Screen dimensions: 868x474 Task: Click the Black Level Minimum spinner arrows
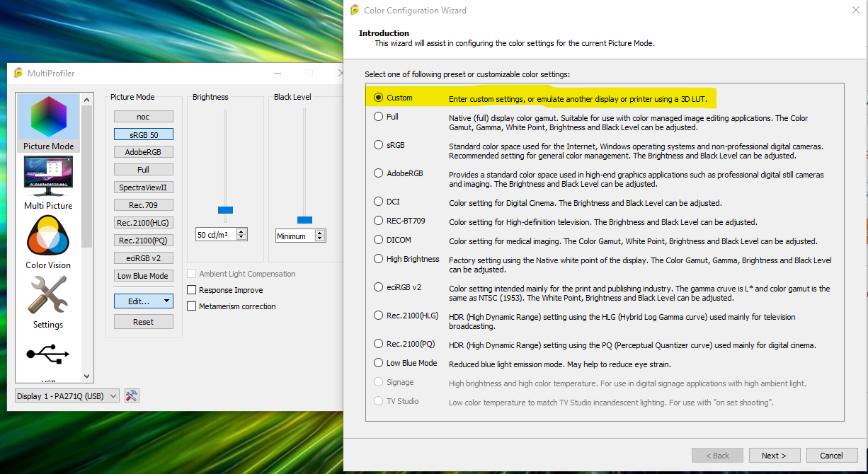tap(320, 236)
